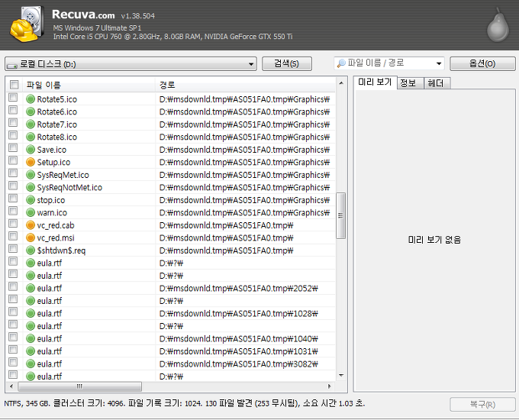
Task: Select the vc_red.msi file name
Action: (56, 237)
